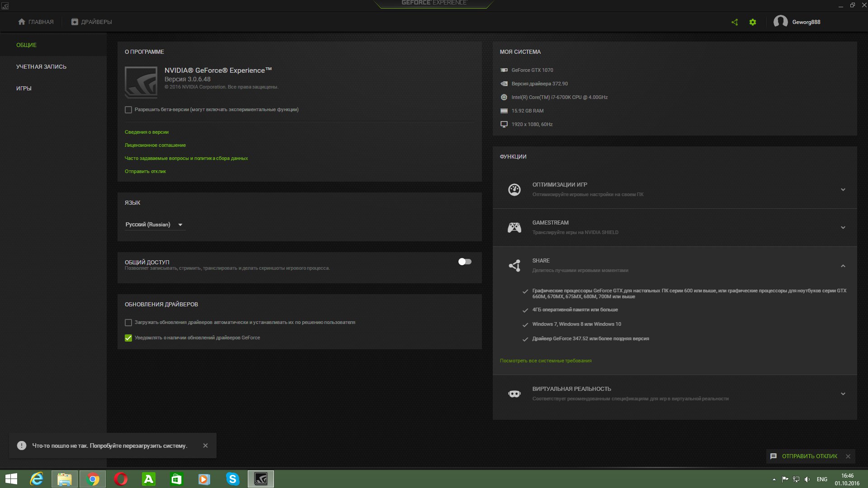Toggle the ОБЩИЙ ДОСТУП switch on
The image size is (868, 488).
[x=465, y=262]
